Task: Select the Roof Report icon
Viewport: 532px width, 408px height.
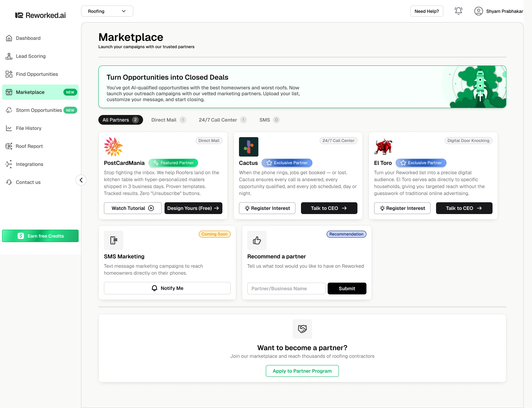Action: pyautogui.click(x=9, y=146)
